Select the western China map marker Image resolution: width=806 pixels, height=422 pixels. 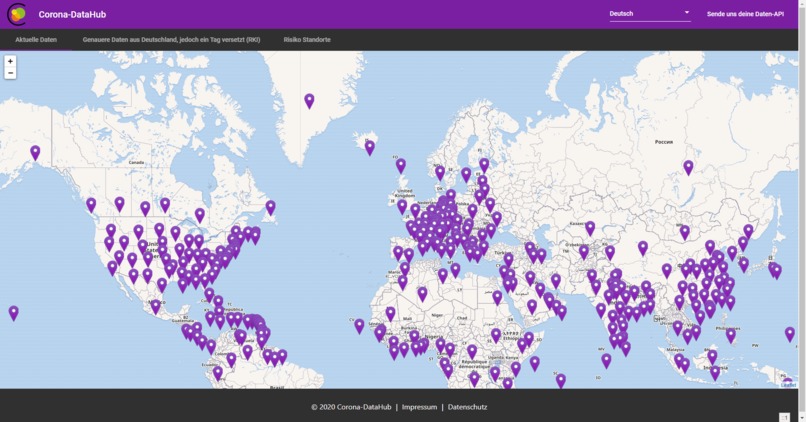point(643,248)
